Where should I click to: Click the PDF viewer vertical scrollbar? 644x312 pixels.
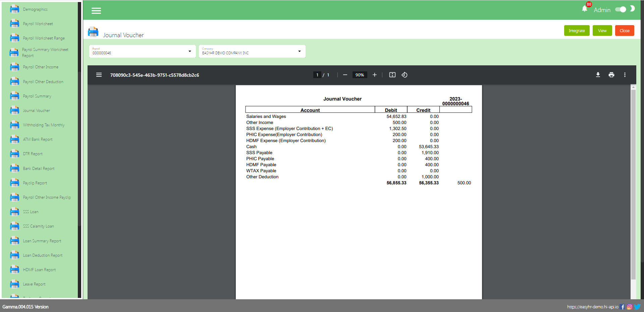[x=633, y=184]
